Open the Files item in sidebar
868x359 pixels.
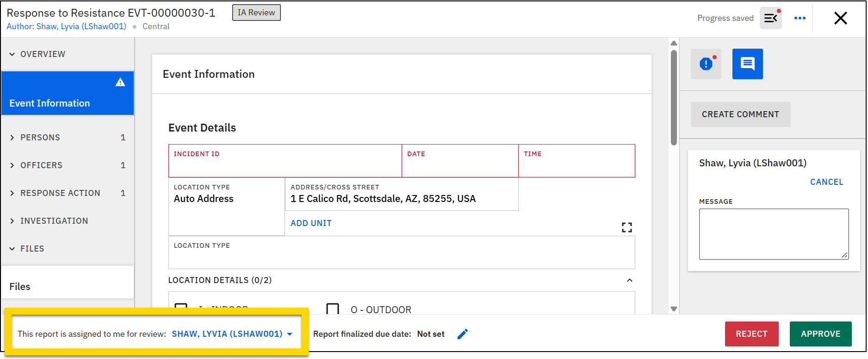pos(20,287)
